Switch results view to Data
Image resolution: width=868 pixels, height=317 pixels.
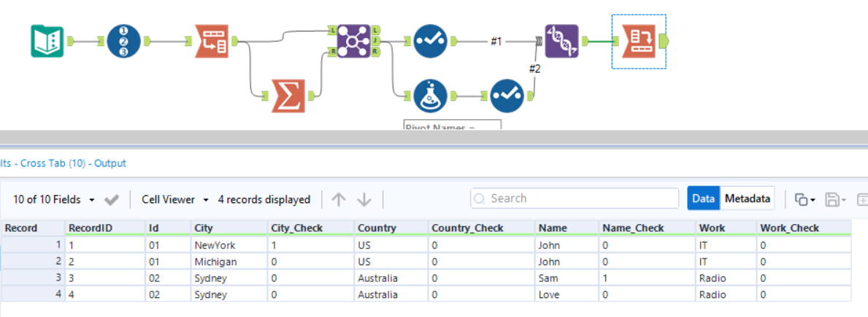pos(704,199)
